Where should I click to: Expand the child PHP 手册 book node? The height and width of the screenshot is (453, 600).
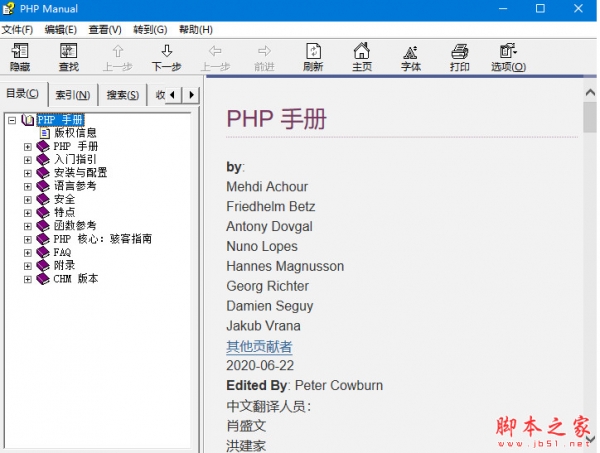[x=28, y=147]
